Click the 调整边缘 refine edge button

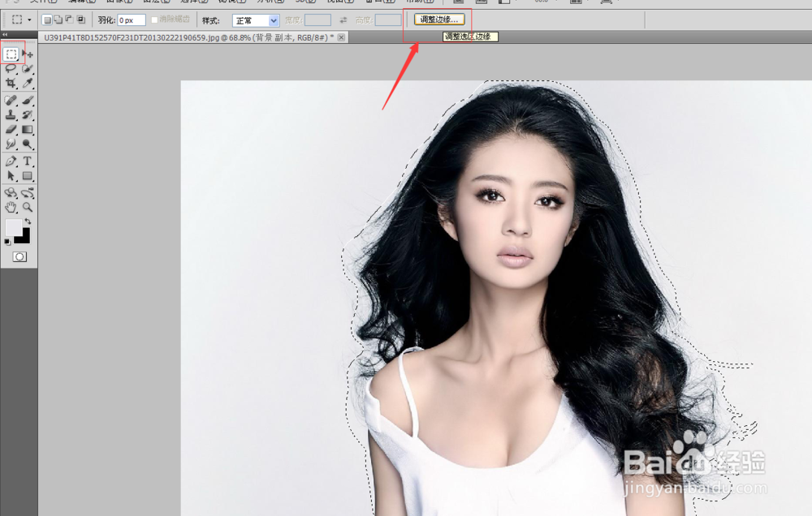point(439,19)
